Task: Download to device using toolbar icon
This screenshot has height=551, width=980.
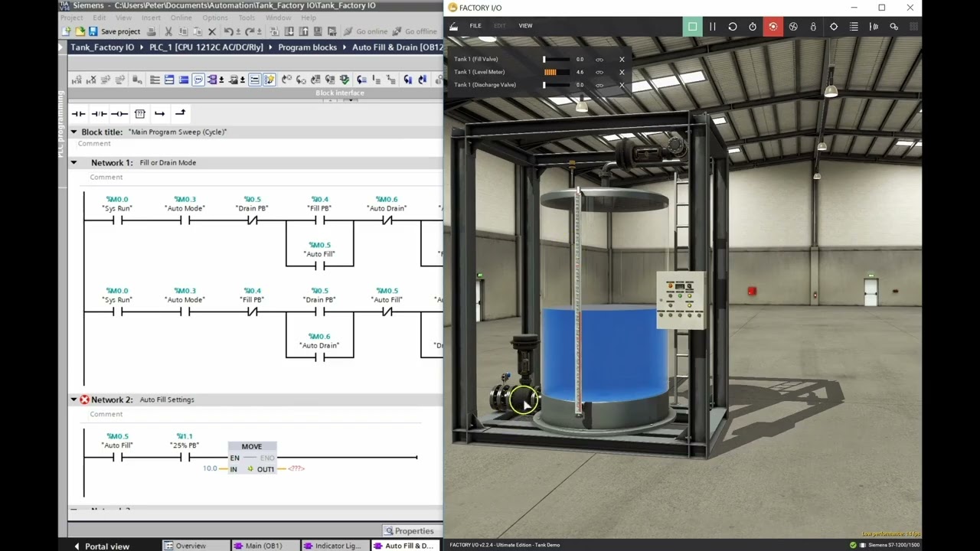Action: (x=289, y=31)
